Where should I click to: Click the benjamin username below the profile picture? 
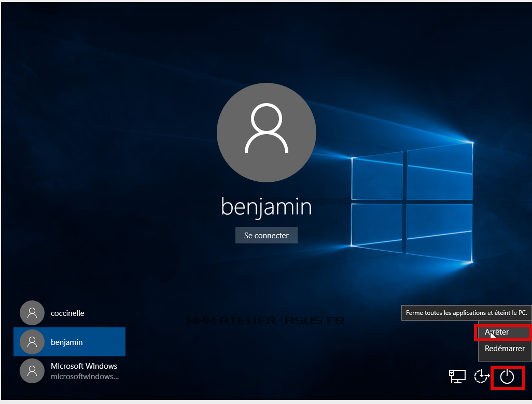pyautogui.click(x=266, y=207)
